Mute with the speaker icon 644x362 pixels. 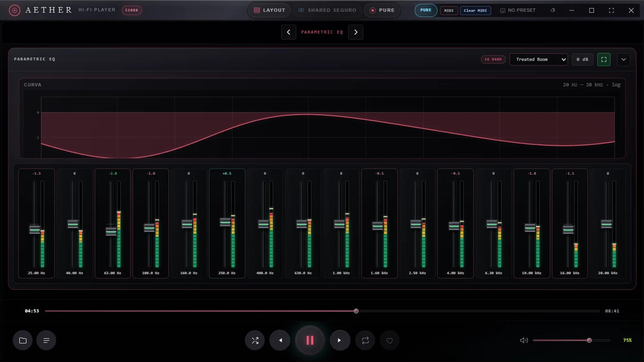tap(524, 340)
